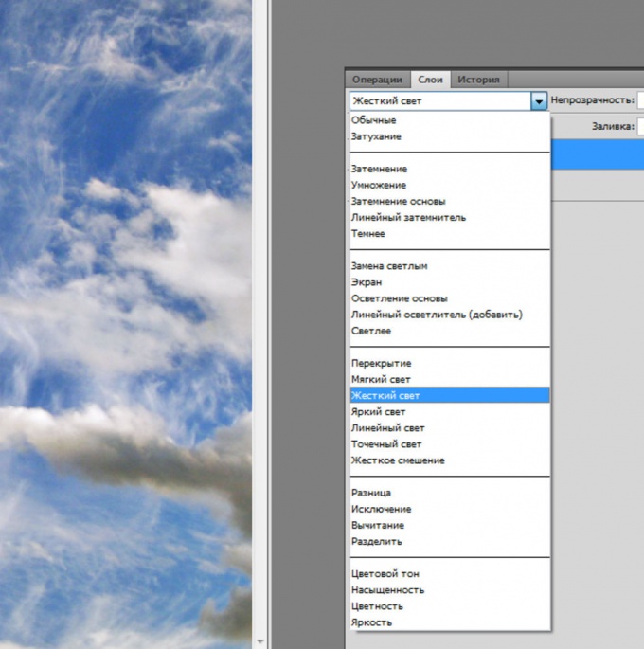
Task: Switch to the Операции tab
Action: pyautogui.click(x=377, y=80)
